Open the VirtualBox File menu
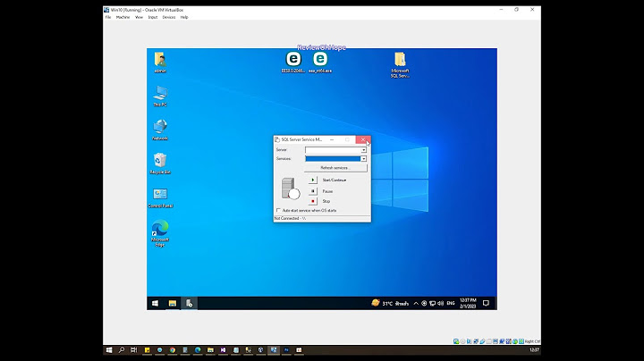 point(108,17)
